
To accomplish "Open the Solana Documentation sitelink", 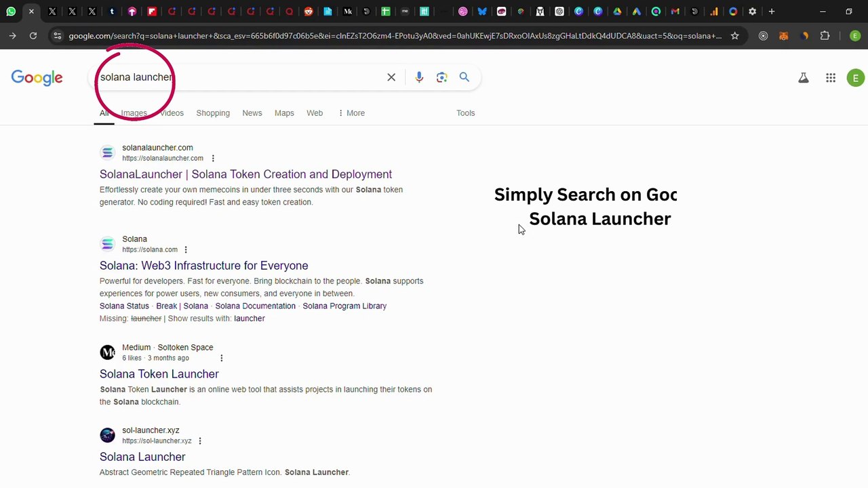I will 256,306.
